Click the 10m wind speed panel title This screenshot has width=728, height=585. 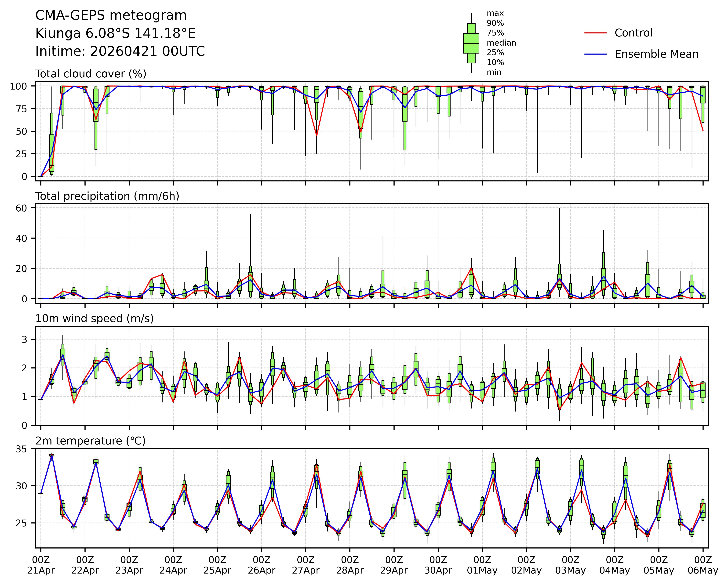(94, 318)
